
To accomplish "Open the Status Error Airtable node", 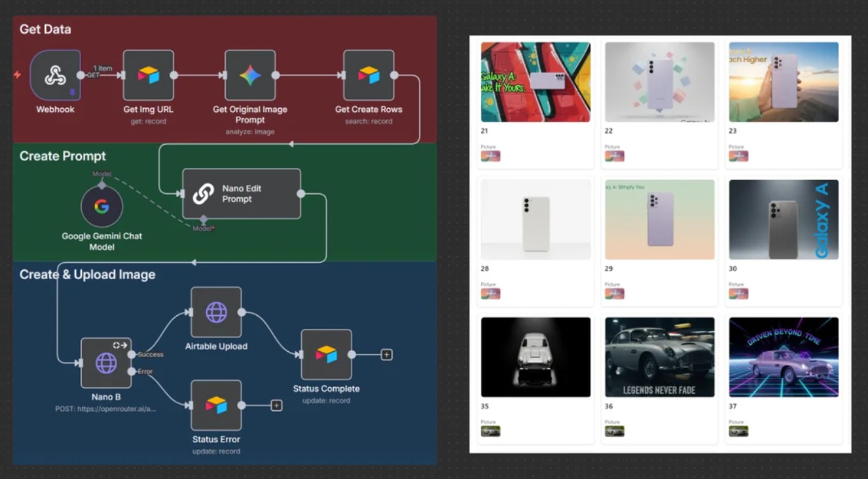I will (216, 405).
